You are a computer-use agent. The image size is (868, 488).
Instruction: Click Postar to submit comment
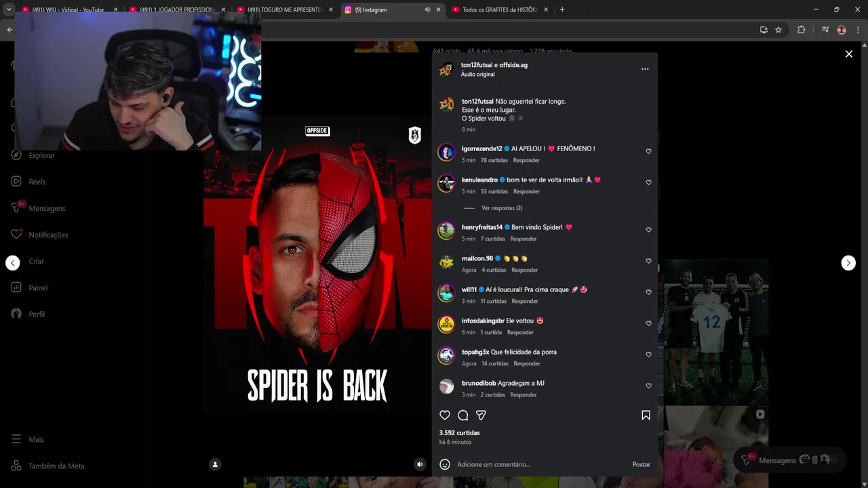641,464
